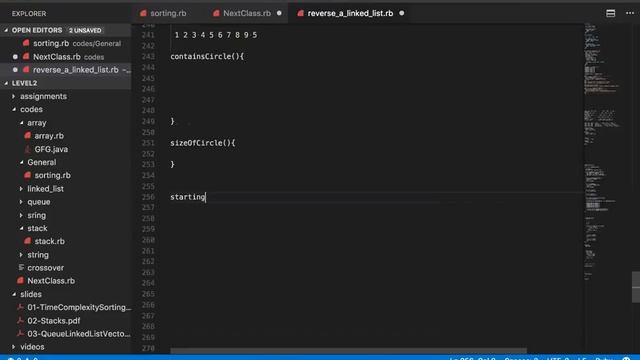
Task: Switch to the NextClass.rb tab
Action: coord(247,13)
